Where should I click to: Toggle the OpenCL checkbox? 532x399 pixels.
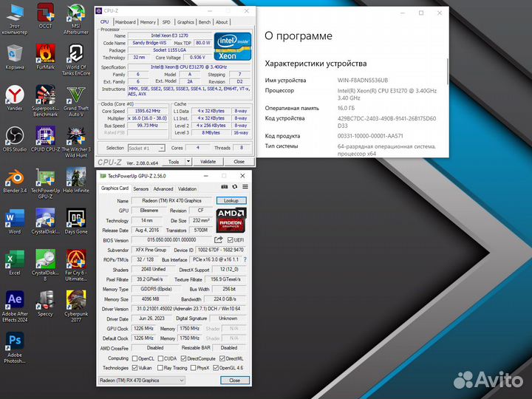click(134, 358)
